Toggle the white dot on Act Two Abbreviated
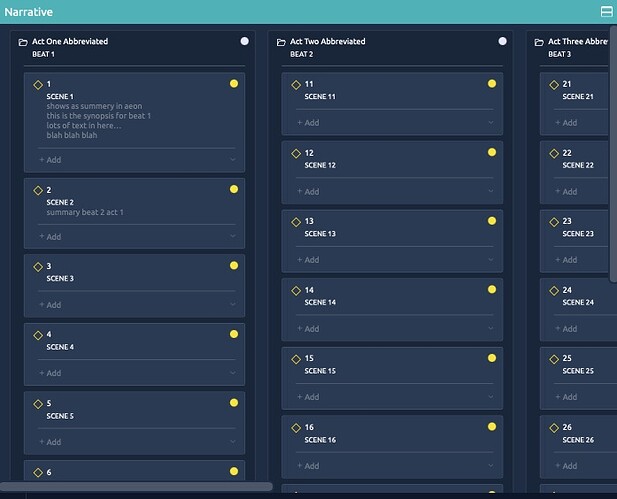This screenshot has height=499, width=617. (502, 42)
